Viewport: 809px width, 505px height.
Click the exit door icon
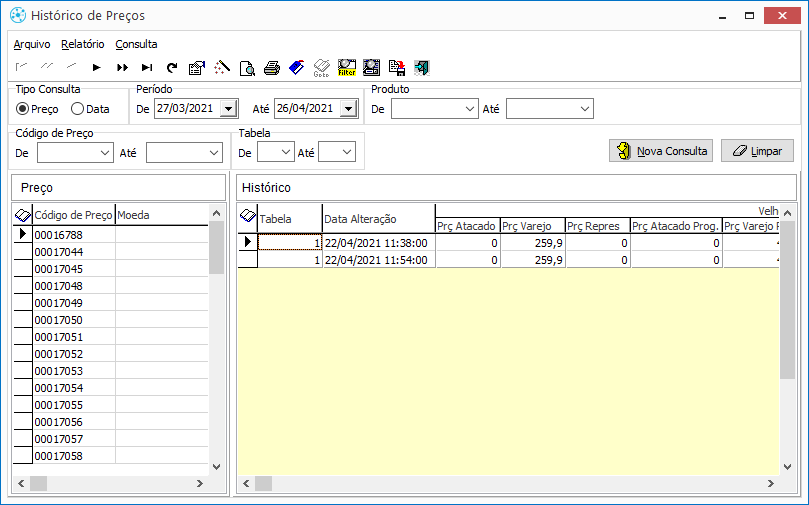[422, 68]
